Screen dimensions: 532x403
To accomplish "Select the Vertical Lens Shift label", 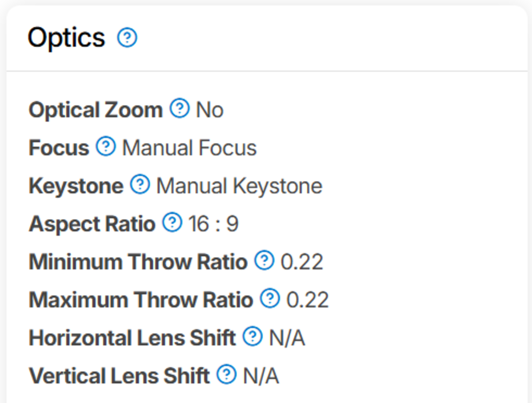I will point(119,376).
